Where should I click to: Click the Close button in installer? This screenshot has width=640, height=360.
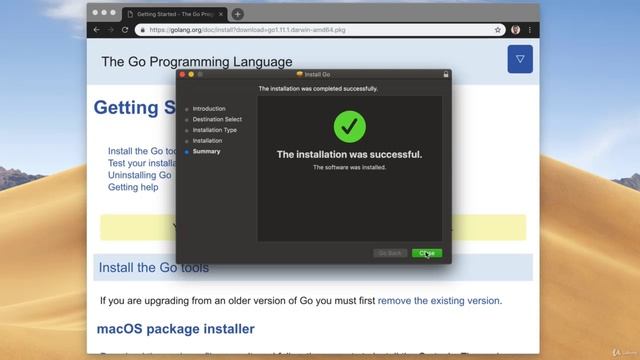coord(427,253)
